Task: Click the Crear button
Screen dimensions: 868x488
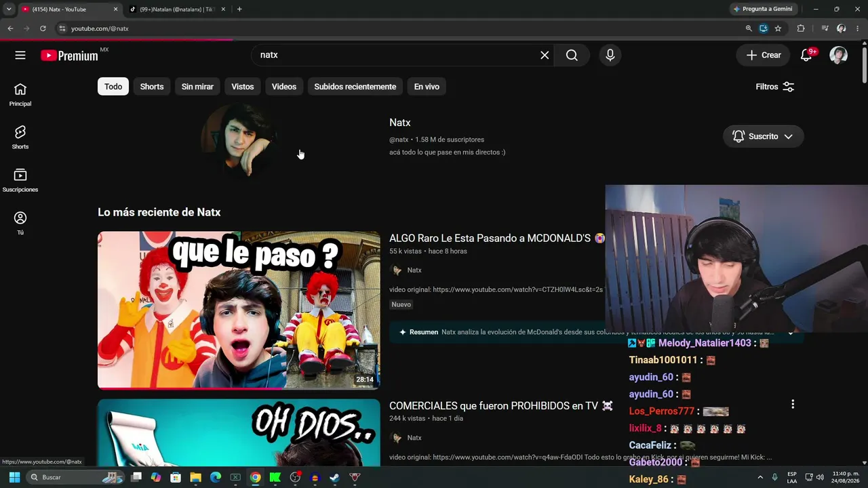Action: coord(764,56)
